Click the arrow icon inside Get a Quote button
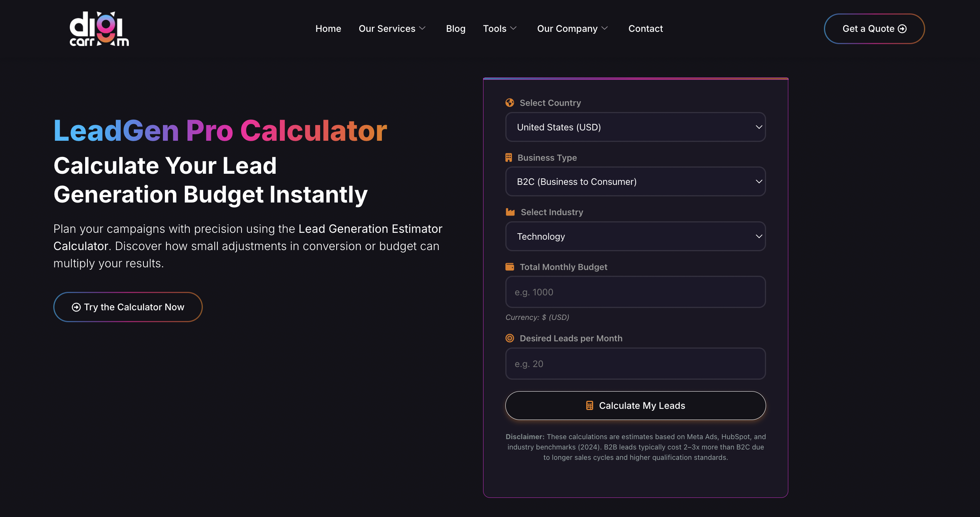The width and height of the screenshot is (980, 517). tap(903, 28)
